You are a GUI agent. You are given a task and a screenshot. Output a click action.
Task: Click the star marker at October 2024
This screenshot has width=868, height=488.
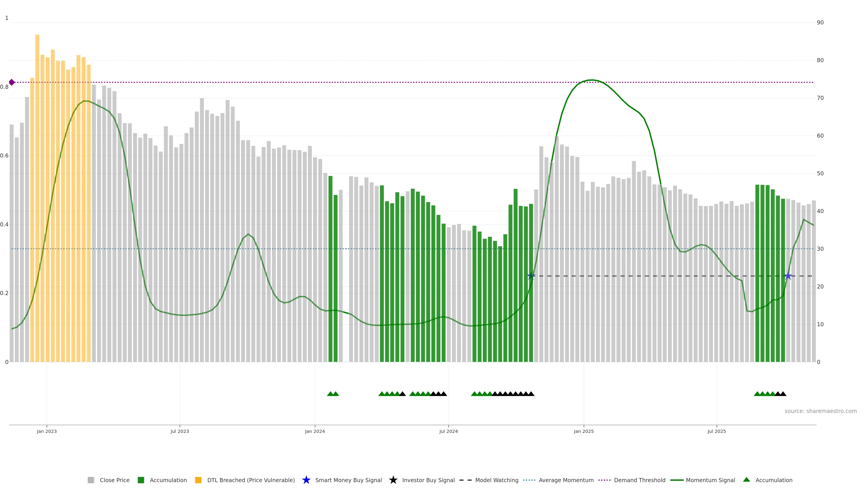531,276
